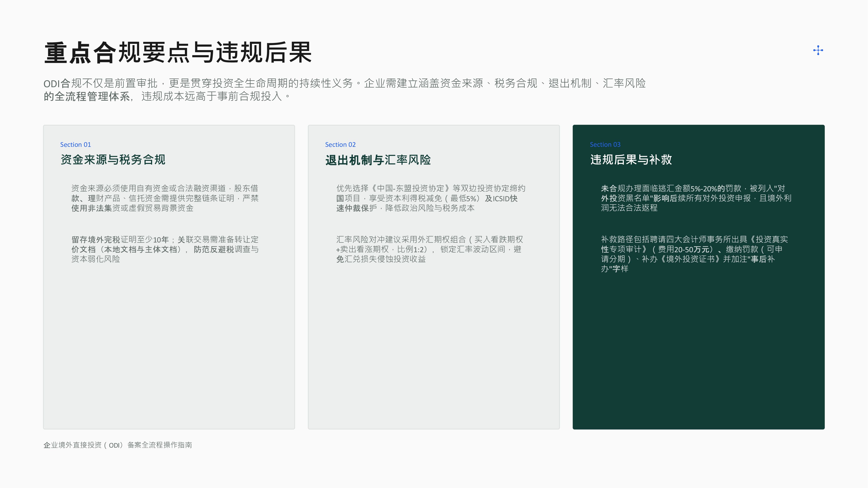Click the paragraph about 逃汇金额5%-20%罚款

(696, 198)
